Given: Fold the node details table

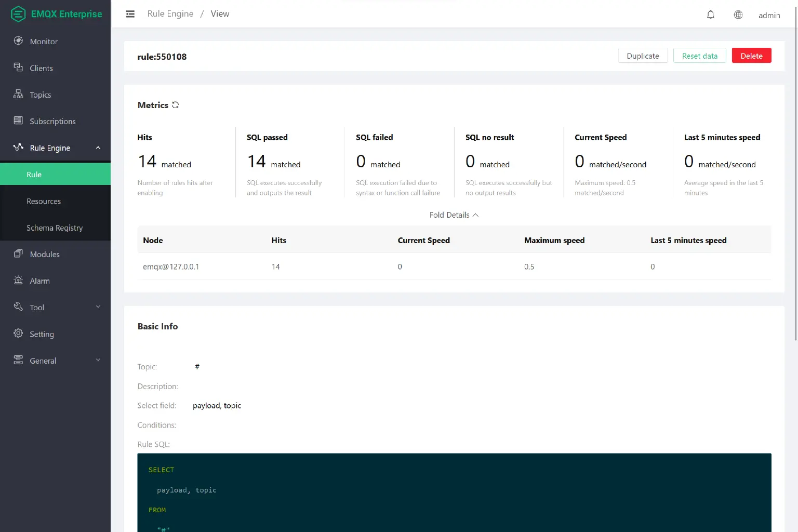Looking at the screenshot, I should tap(454, 215).
